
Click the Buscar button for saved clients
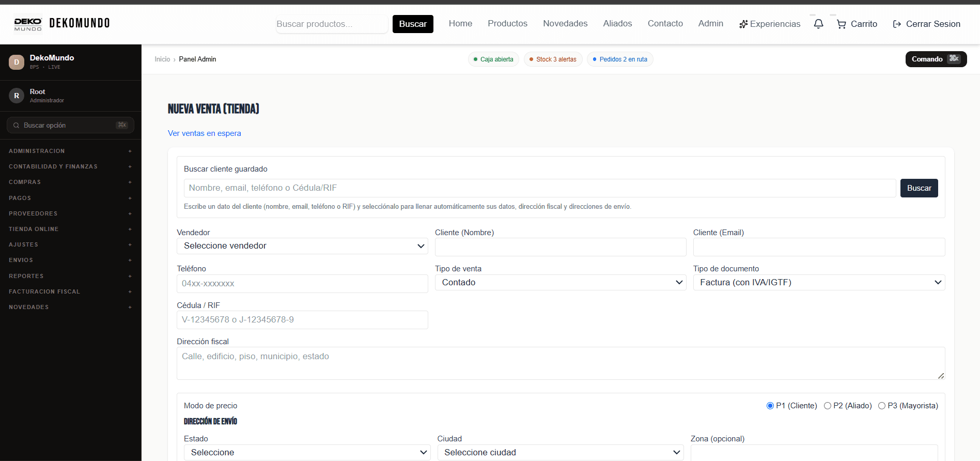coord(919,188)
